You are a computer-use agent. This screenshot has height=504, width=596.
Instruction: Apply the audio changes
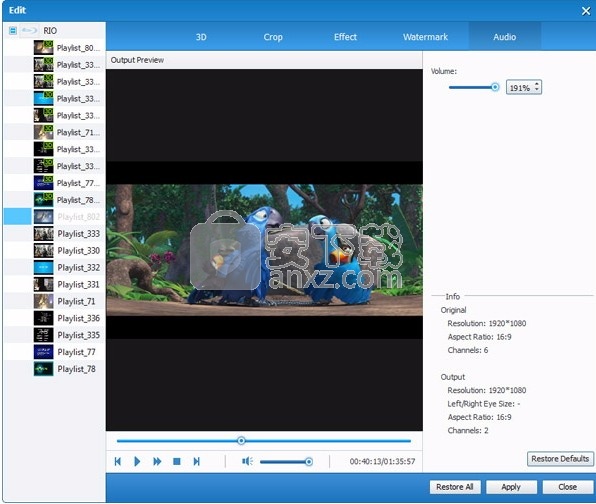(511, 487)
